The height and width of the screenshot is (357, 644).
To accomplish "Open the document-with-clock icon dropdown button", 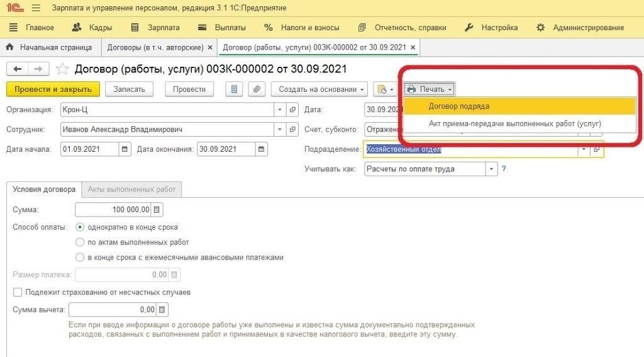I will point(385,89).
